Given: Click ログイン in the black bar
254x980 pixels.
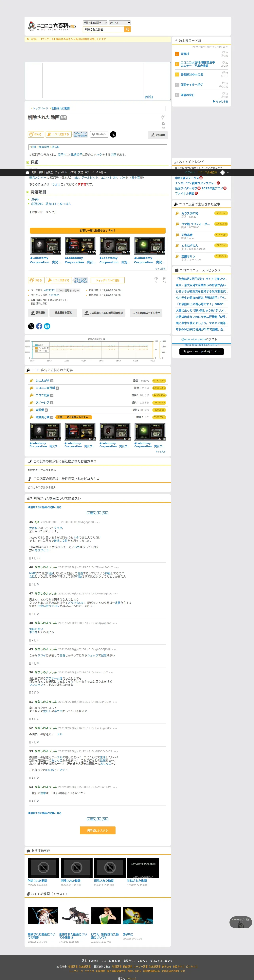Looking at the screenshot, I should click(190, 172).
